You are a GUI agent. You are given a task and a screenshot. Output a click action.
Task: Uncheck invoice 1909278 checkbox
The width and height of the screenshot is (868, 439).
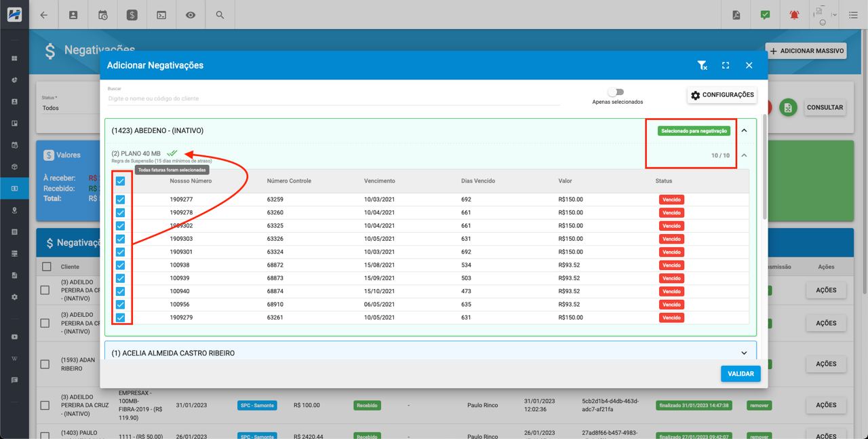tap(120, 212)
